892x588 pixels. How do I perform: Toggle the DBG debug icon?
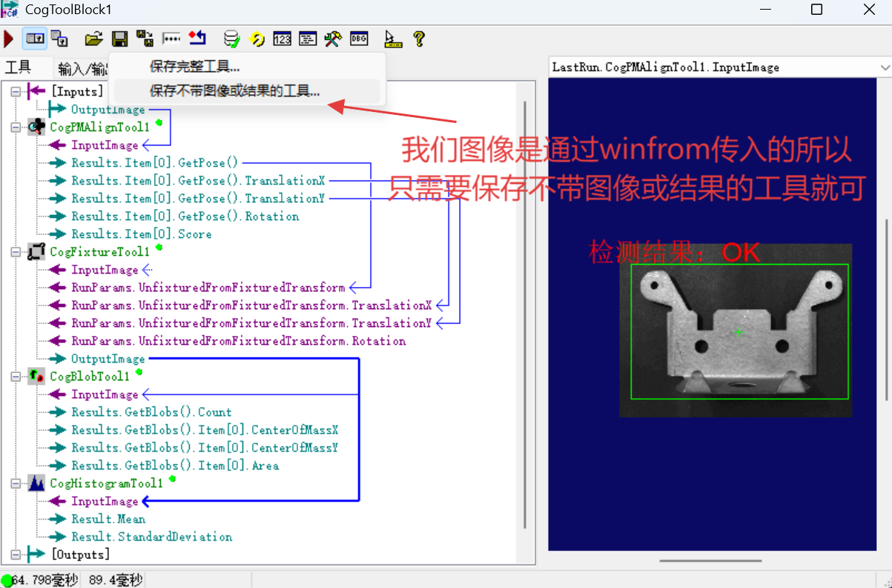(x=359, y=39)
